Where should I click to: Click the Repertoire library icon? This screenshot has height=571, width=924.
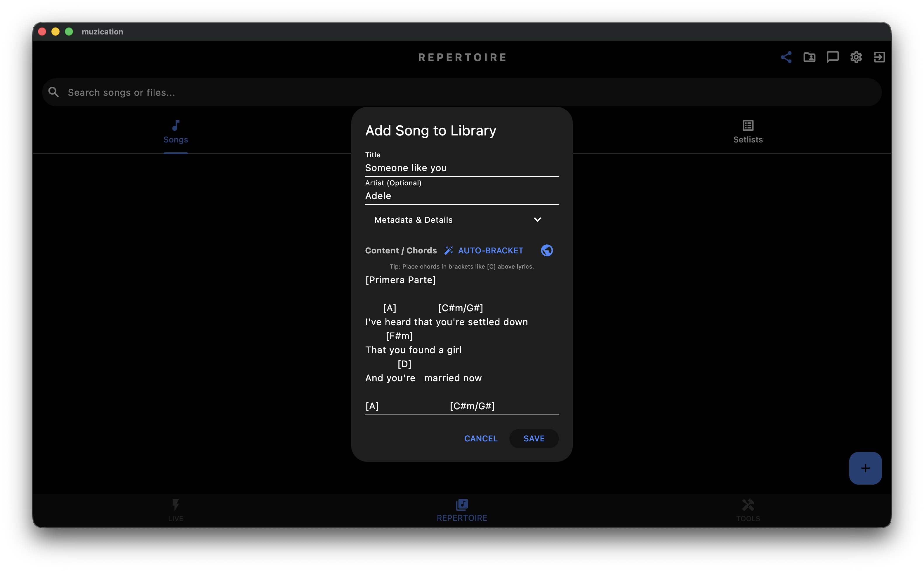coord(462,504)
